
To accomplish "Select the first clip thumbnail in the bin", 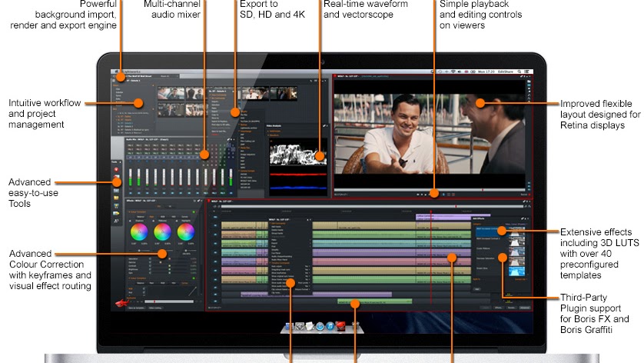I will [x=171, y=93].
